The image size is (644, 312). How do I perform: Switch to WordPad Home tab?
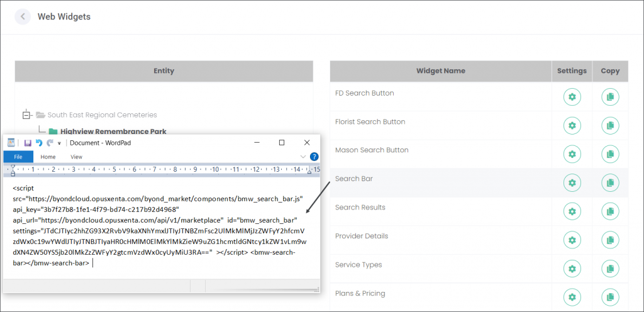click(48, 157)
